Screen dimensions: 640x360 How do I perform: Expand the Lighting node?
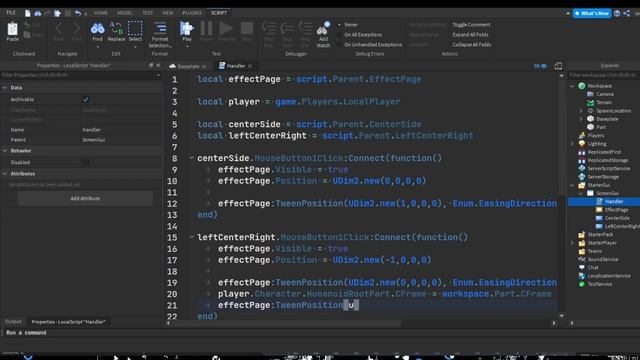point(572,144)
